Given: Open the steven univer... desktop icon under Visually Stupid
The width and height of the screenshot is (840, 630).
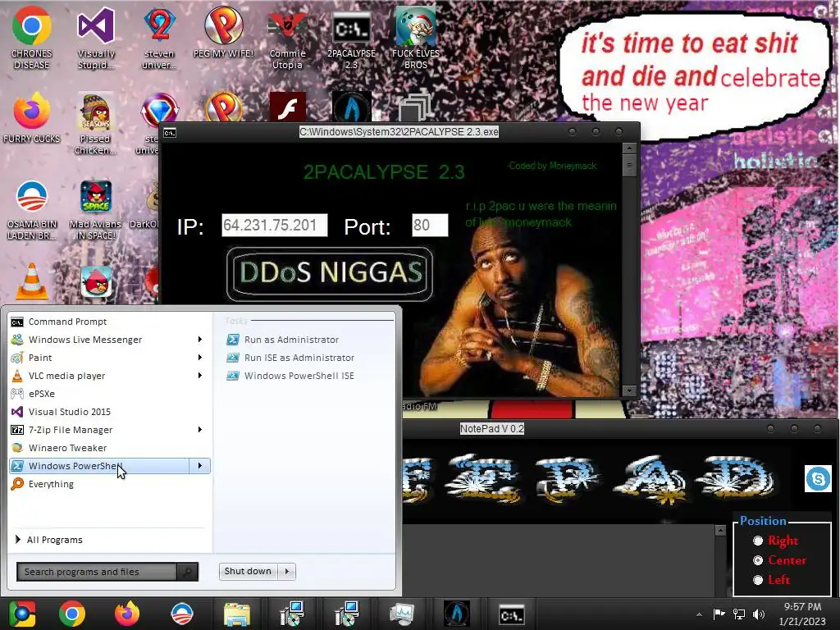Looking at the screenshot, I should point(159,38).
